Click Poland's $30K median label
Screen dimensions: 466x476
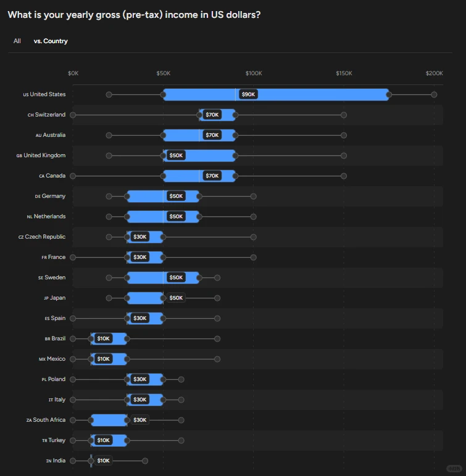pos(140,379)
